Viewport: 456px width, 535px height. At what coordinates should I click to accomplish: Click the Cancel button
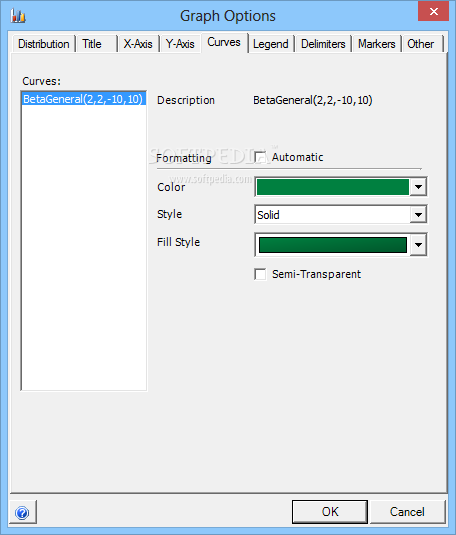pyautogui.click(x=408, y=512)
